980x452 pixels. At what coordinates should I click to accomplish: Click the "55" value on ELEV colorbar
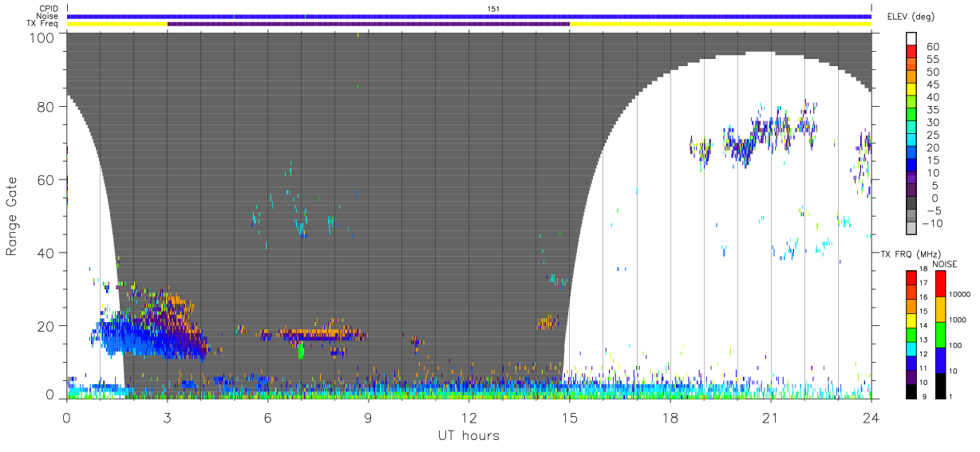(932, 60)
